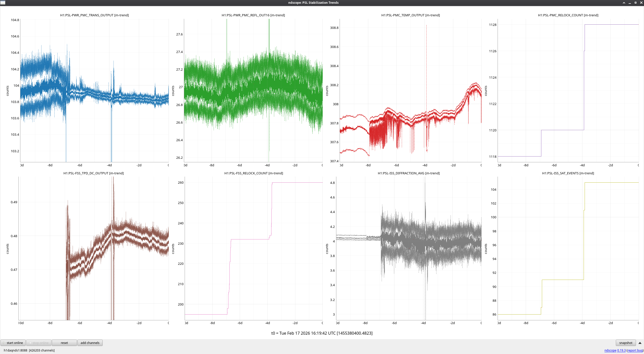
Task: Open the add channels dialog
Action: 90,343
